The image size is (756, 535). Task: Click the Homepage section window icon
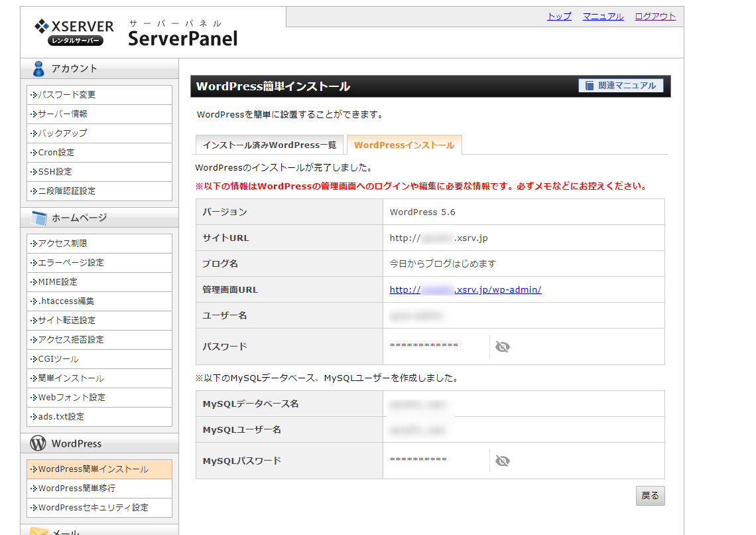tap(38, 218)
